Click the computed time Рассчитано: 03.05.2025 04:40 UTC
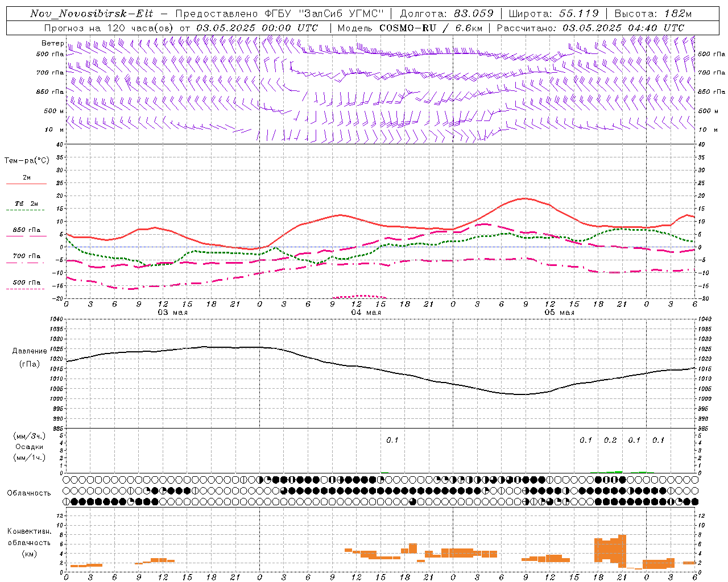 coord(590,28)
